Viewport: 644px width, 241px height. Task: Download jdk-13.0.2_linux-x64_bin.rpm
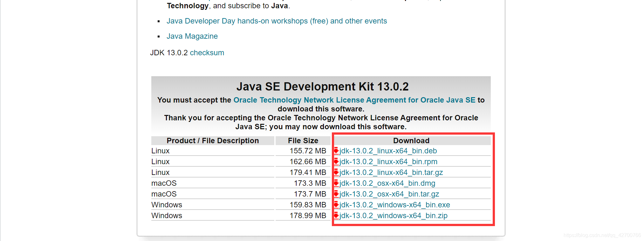(x=388, y=162)
